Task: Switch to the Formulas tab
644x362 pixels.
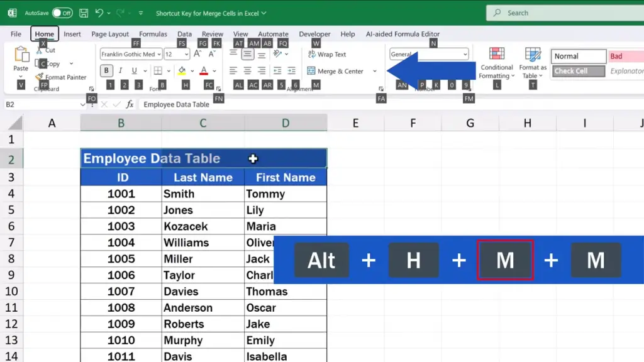Action: [x=153, y=34]
